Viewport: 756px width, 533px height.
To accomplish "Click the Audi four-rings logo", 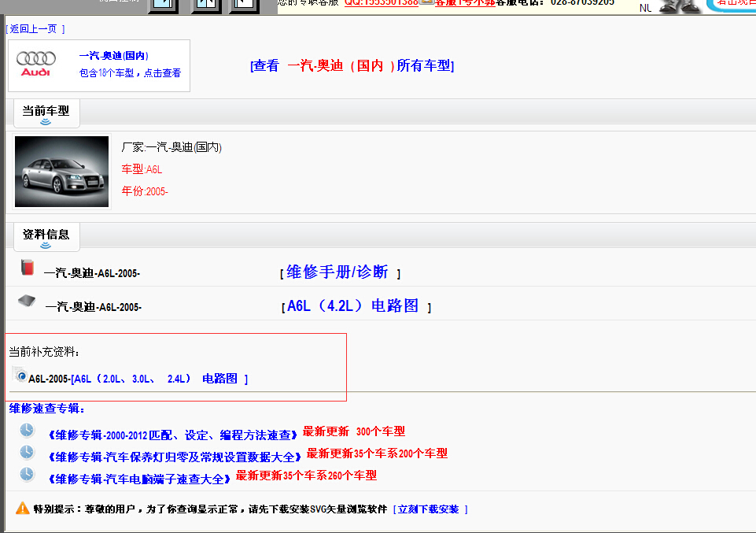I will 35,65.
